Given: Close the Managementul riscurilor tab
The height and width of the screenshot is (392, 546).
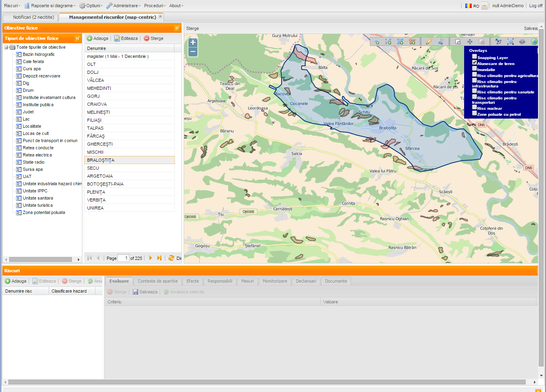Looking at the screenshot, I should point(160,16).
